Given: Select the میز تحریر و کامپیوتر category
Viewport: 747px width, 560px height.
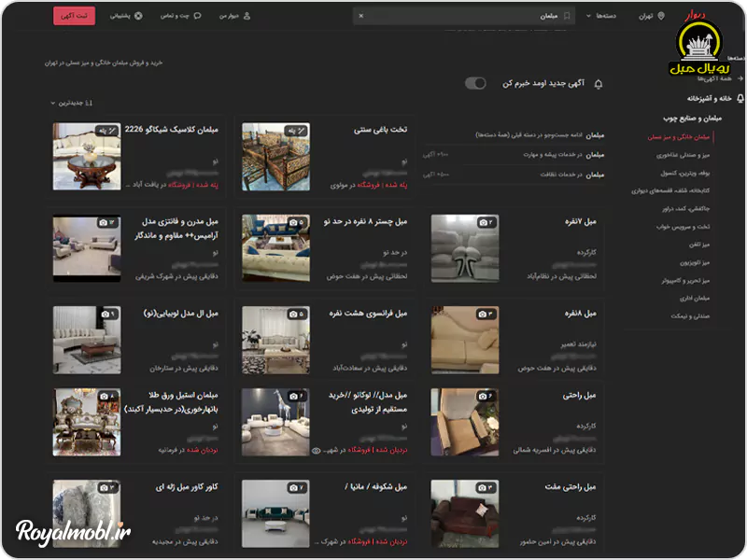Looking at the screenshot, I should (x=685, y=281).
